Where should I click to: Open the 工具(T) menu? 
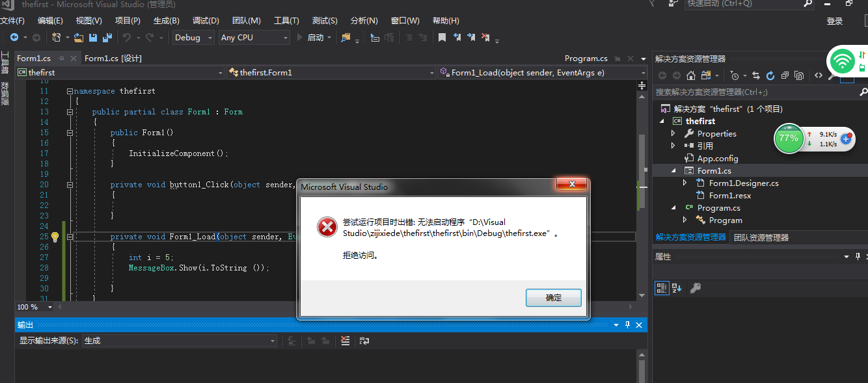pos(286,21)
